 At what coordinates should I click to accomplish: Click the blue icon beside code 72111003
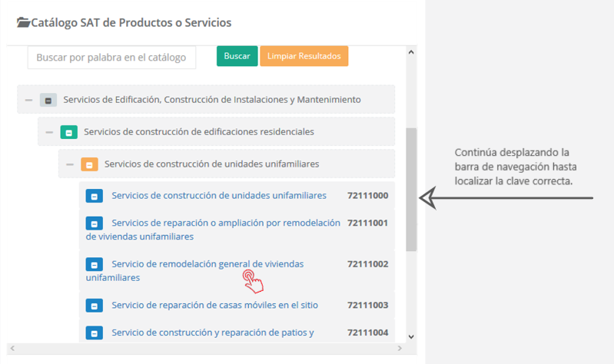94,306
